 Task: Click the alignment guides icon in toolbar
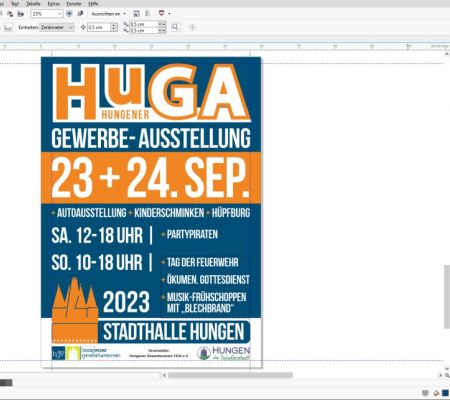click(x=148, y=14)
